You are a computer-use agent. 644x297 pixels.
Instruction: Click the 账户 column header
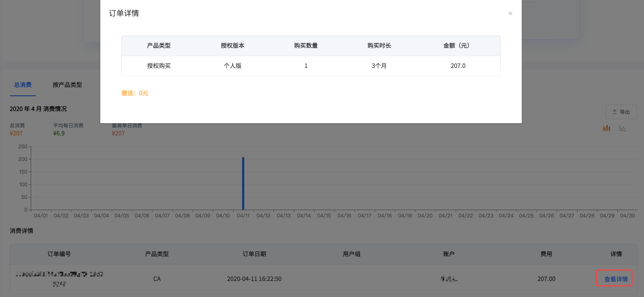(x=449, y=254)
